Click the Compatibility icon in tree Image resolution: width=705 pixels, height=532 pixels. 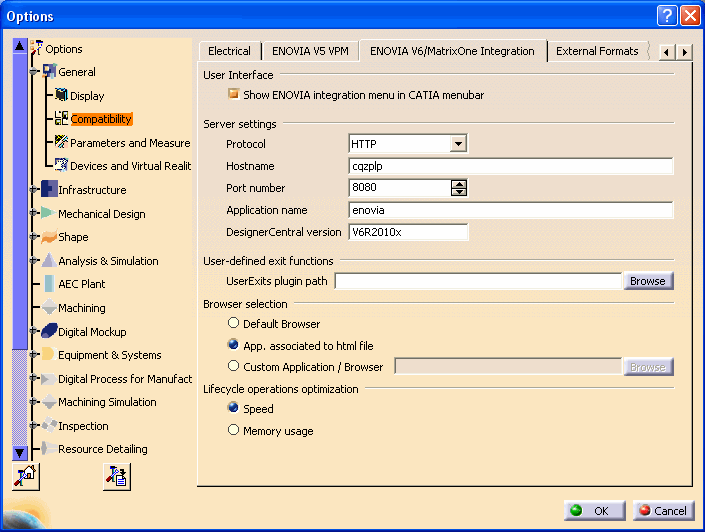coord(62,118)
